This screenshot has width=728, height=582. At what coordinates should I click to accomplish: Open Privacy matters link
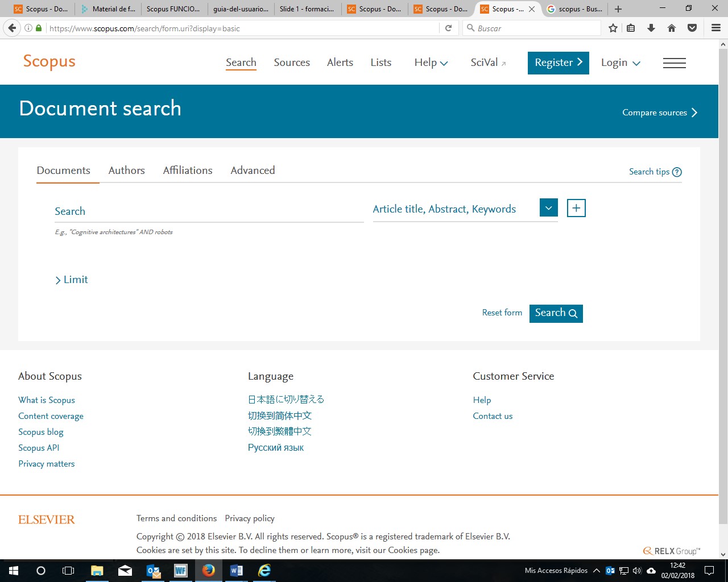pos(47,464)
